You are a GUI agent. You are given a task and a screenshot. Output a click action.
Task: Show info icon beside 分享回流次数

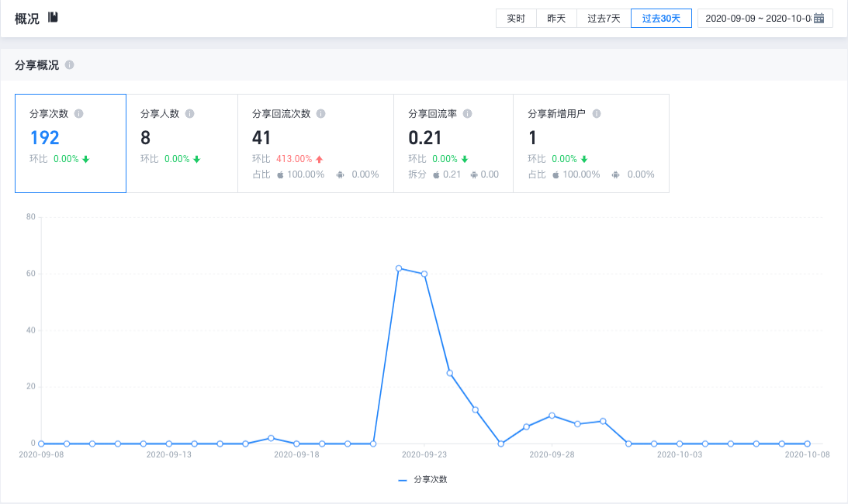[x=320, y=113]
